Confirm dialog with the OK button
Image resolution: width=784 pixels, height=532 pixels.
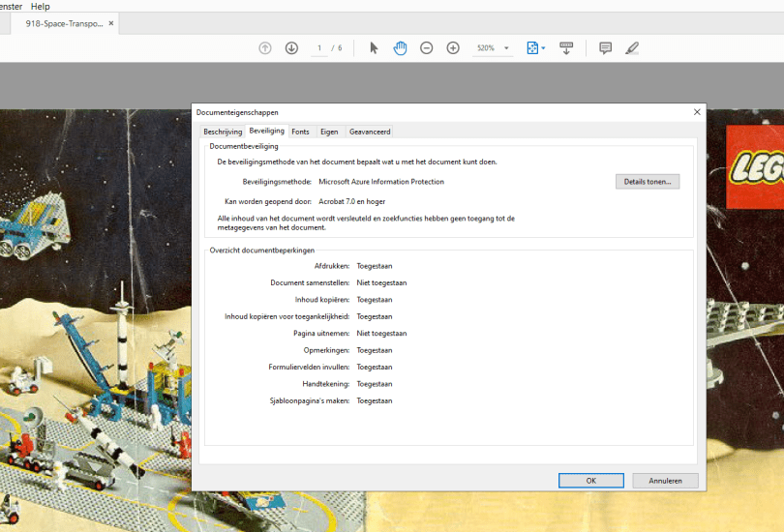click(x=591, y=481)
